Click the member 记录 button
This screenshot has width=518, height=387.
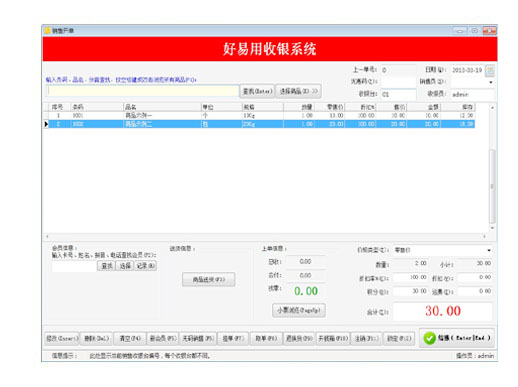145,266
